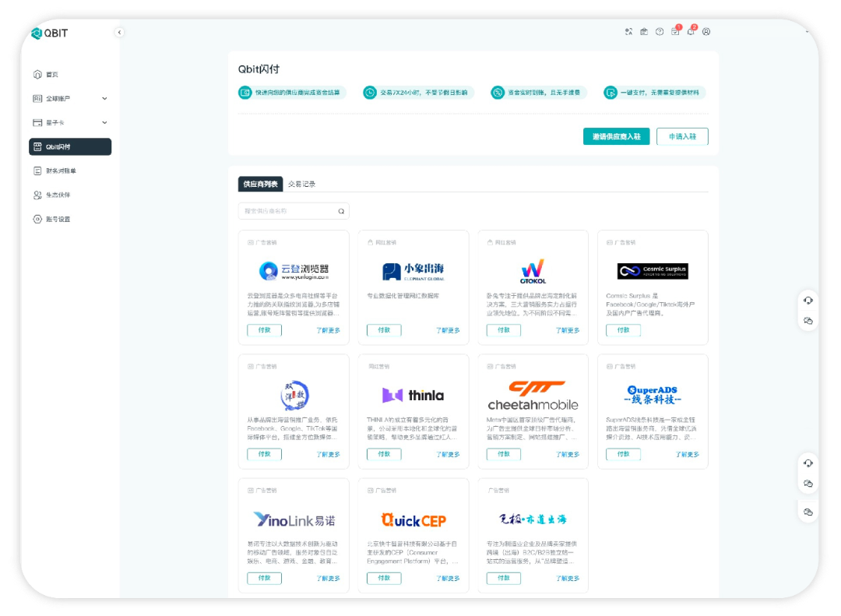Screen dimensions: 841x616
Task: Switch to the 交易记录 tab
Action: click(x=301, y=185)
